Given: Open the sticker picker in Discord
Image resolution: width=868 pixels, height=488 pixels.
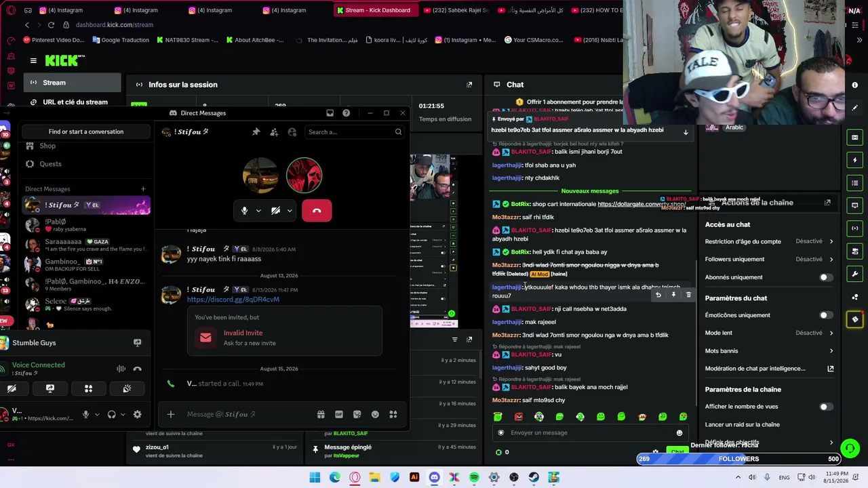Looking at the screenshot, I should pos(357,414).
